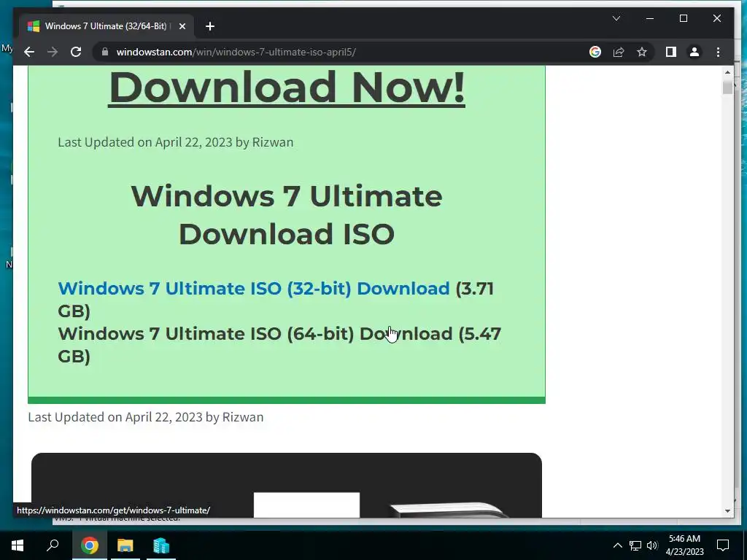Open the Windows Start menu
The width and height of the screenshot is (747, 560).
tap(18, 545)
